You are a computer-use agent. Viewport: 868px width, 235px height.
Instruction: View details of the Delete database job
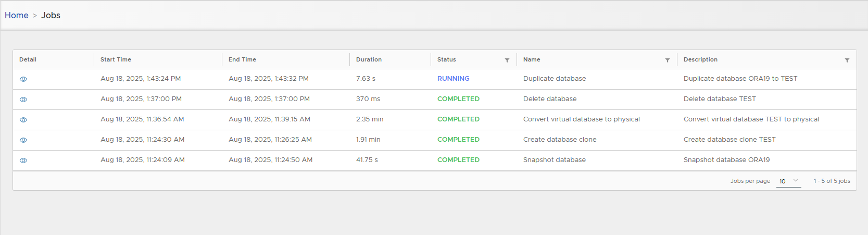[x=23, y=100]
